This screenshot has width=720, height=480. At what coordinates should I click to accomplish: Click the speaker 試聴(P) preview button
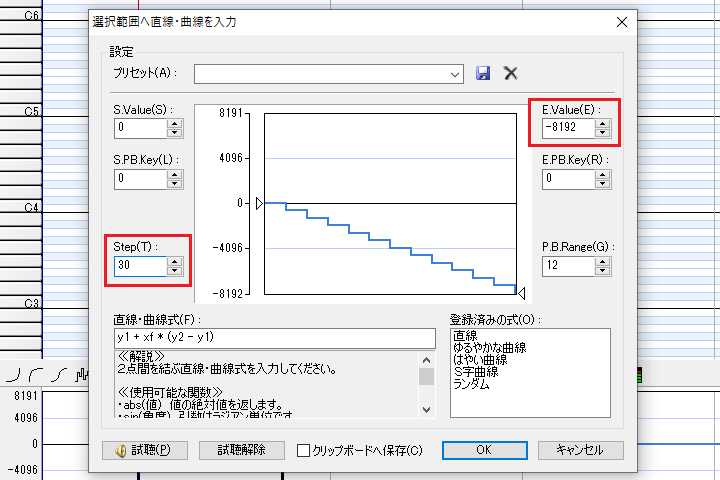(x=144, y=450)
